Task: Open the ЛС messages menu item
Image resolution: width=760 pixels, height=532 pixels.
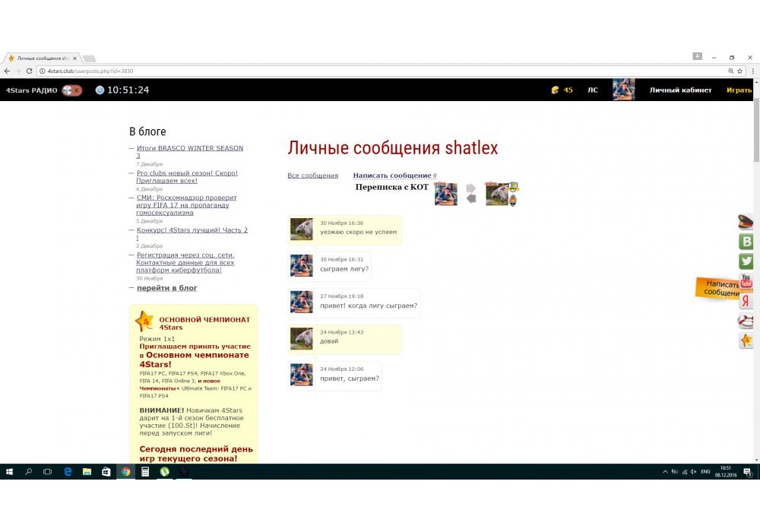Action: pos(592,90)
